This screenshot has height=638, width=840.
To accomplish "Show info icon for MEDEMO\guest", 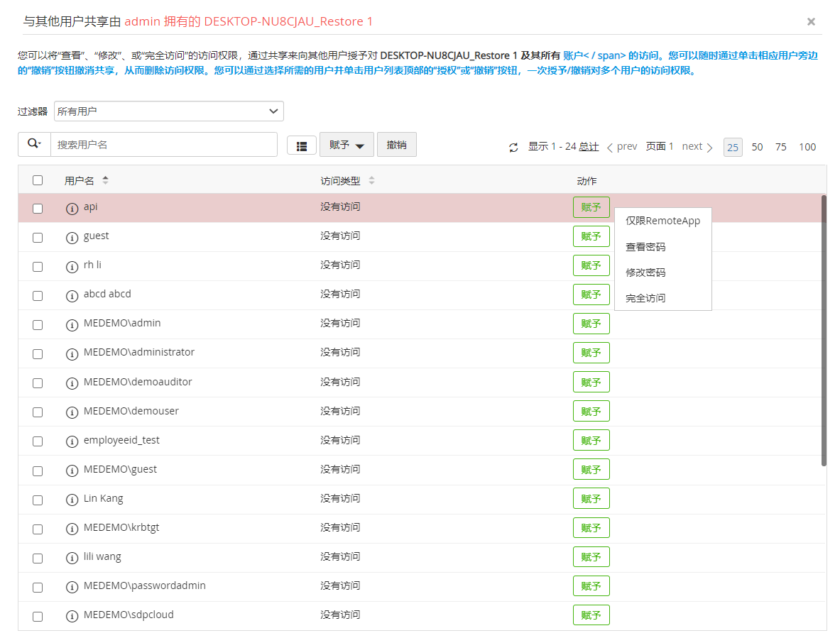I will [x=72, y=471].
